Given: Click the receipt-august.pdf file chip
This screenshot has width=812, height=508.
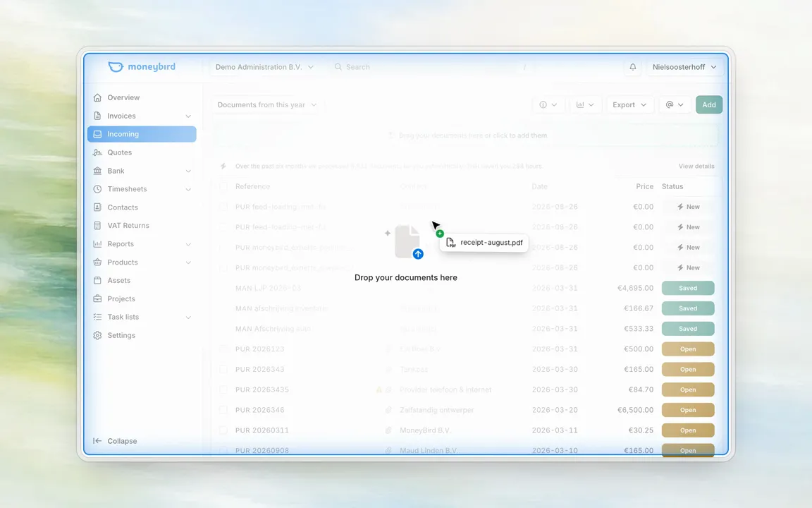Looking at the screenshot, I should pos(484,242).
